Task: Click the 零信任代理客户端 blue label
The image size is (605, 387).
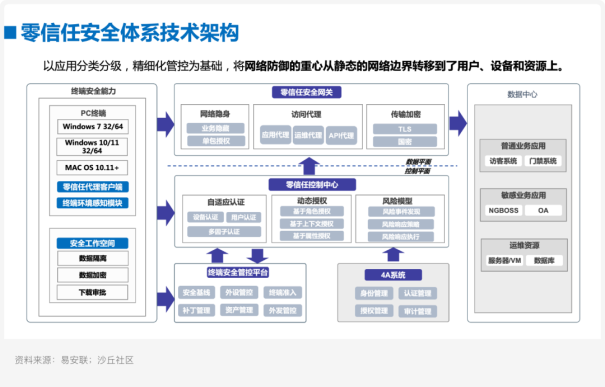Action: (93, 187)
